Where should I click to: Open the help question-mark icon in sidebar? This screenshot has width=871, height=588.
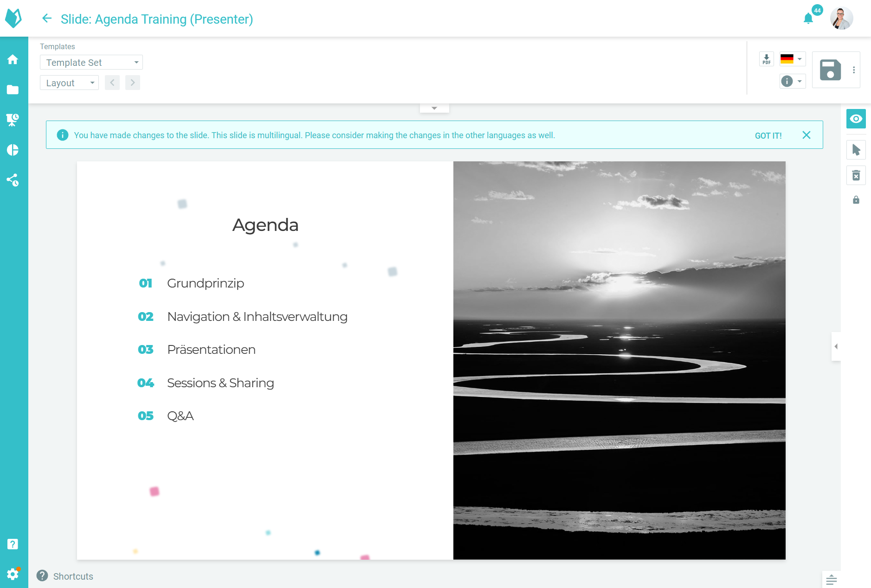coord(13,544)
